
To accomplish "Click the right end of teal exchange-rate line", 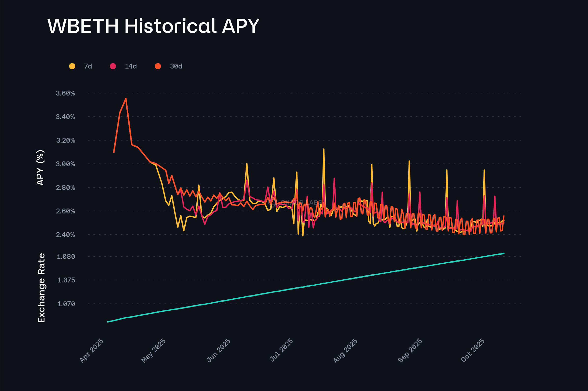I will point(504,253).
